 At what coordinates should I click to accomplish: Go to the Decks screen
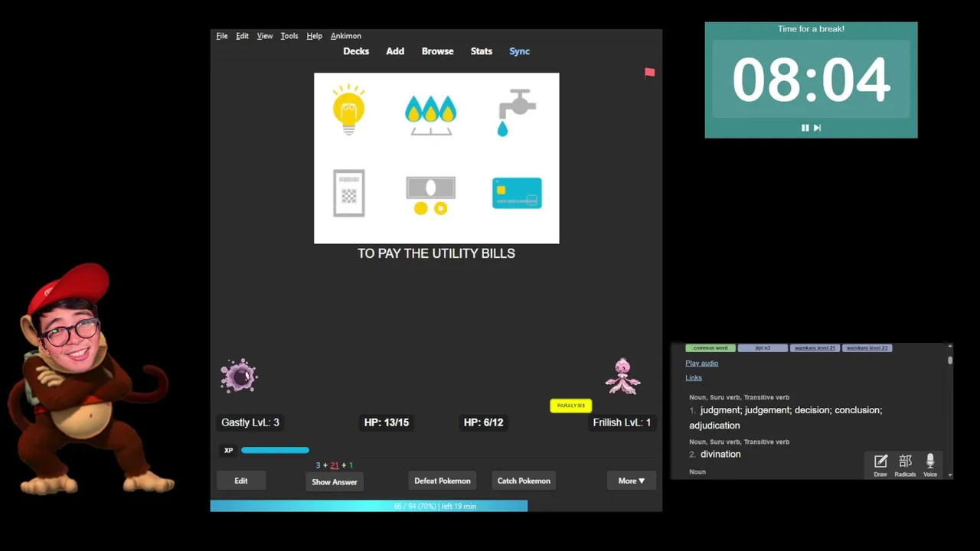pos(356,51)
